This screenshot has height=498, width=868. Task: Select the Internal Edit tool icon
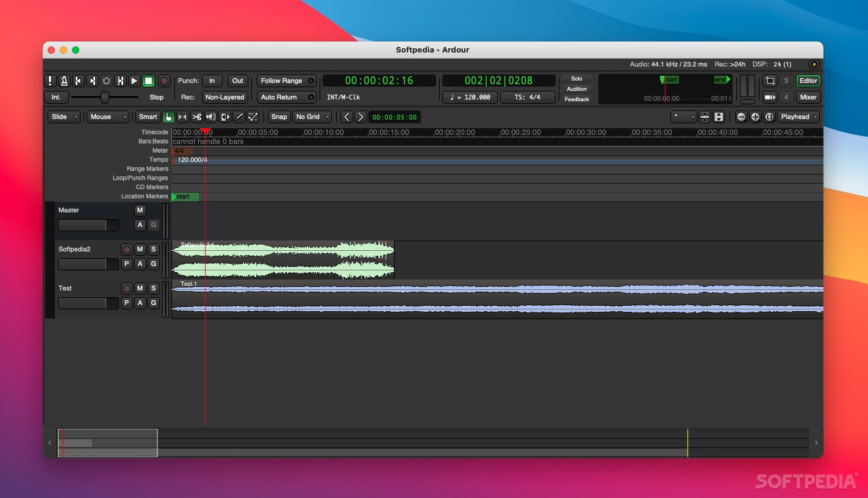[253, 117]
